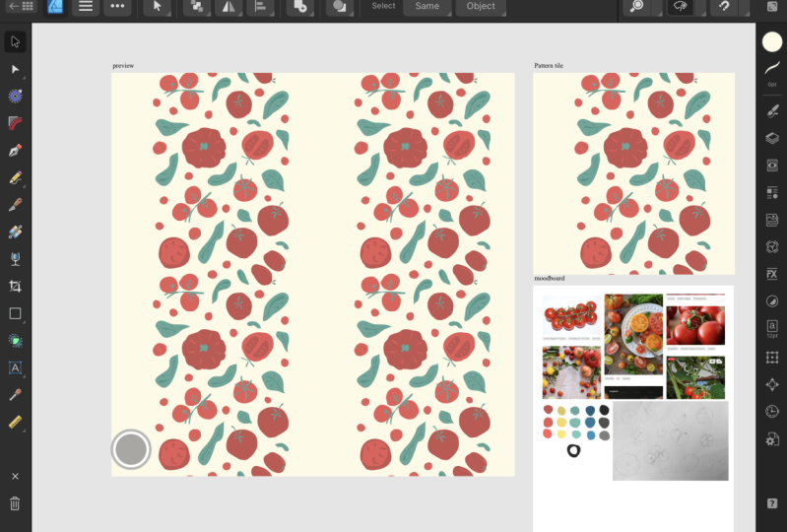
Task: Open the Text studio showing 12pt
Action: click(772, 329)
